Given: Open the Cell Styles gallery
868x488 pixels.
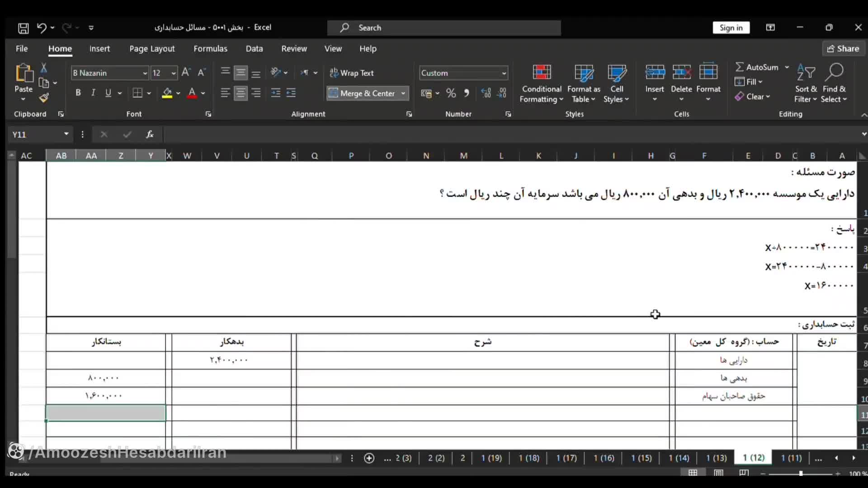Looking at the screenshot, I should [617, 83].
